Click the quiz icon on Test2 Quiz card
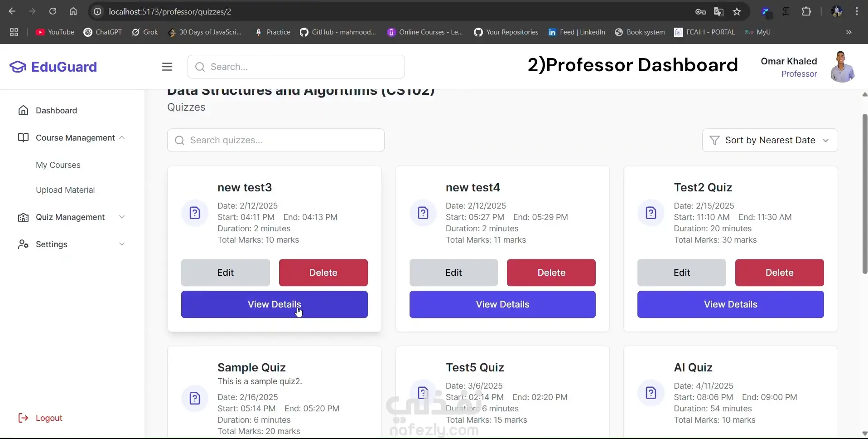868x439 pixels. point(651,213)
